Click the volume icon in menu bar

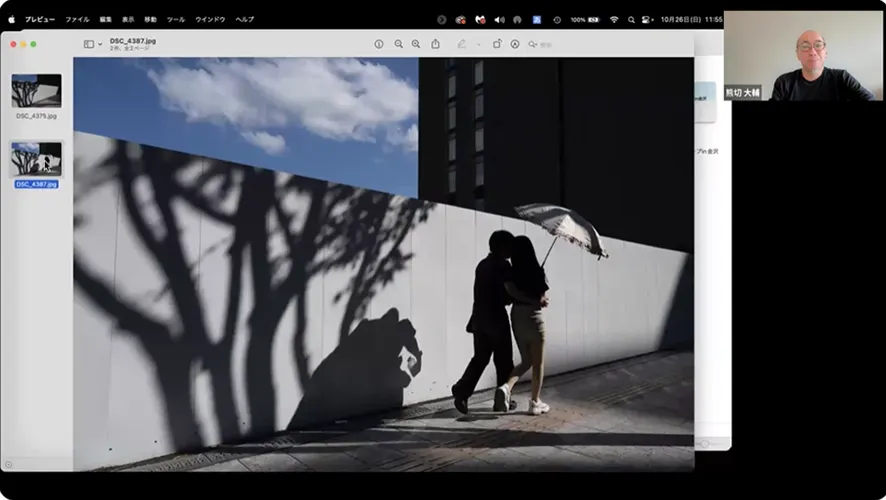pos(499,19)
